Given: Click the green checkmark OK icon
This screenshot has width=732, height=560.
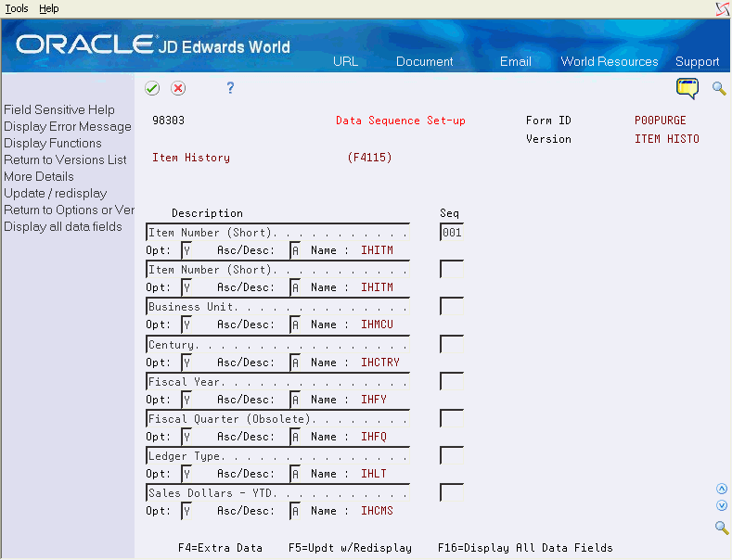Looking at the screenshot, I should 152,88.
